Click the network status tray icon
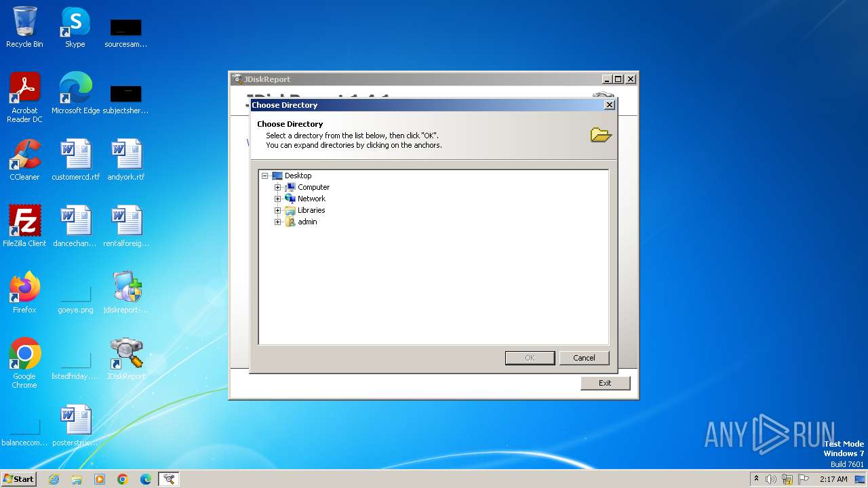868x488 pixels. point(787,479)
